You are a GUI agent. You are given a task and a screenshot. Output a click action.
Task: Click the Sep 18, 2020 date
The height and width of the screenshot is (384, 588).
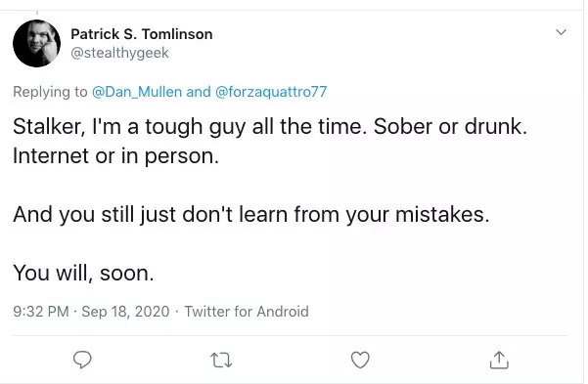tap(125, 312)
